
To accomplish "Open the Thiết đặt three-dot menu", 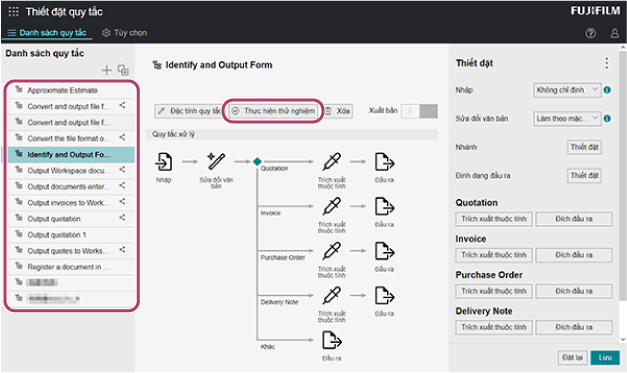I will 607,63.
